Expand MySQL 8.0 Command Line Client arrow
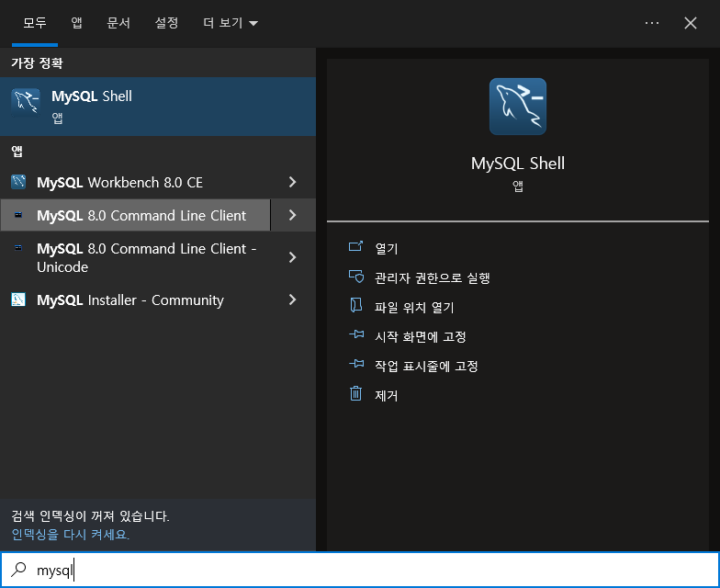This screenshot has width=720, height=588. click(292, 215)
